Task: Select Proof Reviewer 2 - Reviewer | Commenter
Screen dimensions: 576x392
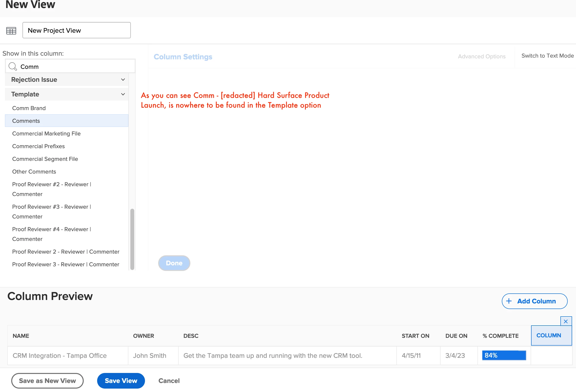Action: coord(66,251)
